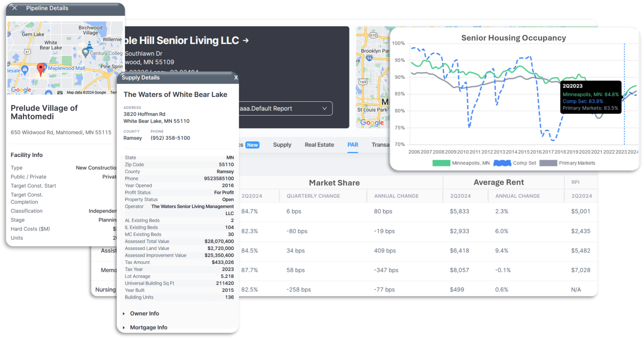Image resolution: width=644 pixels, height=339 pixels.
Task: Click the Google logo on the Brooklyn Park map
Action: click(372, 123)
